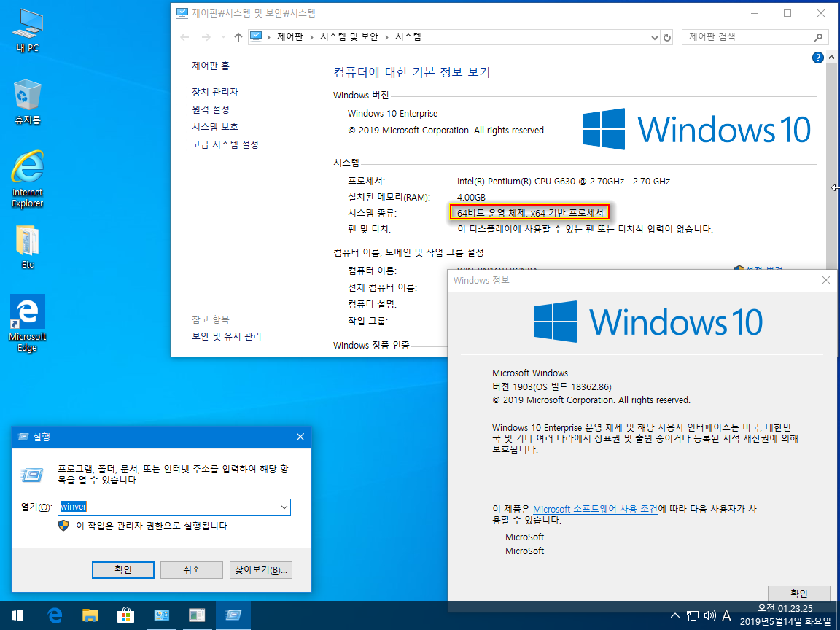Click 확인 in the Run dialog
This screenshot has width=840, height=630.
coord(123,570)
